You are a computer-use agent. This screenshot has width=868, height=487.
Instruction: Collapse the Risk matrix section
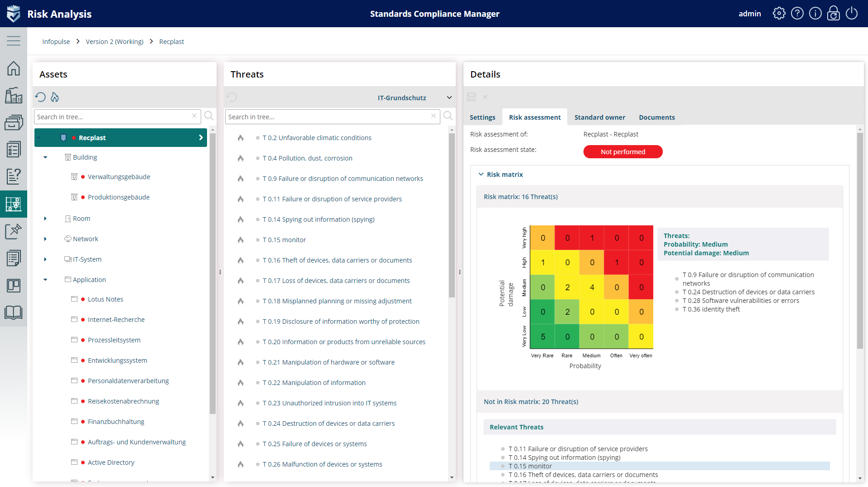[x=481, y=175]
